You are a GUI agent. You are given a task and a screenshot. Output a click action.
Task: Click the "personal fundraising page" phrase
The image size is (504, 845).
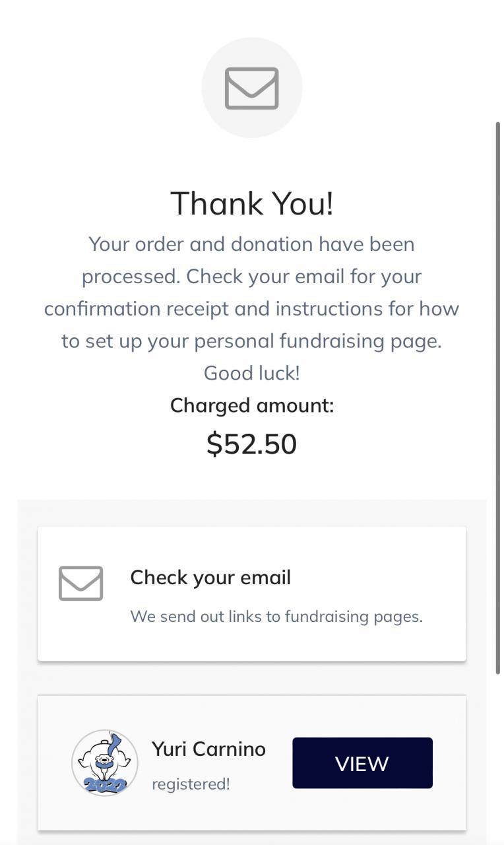tap(319, 341)
